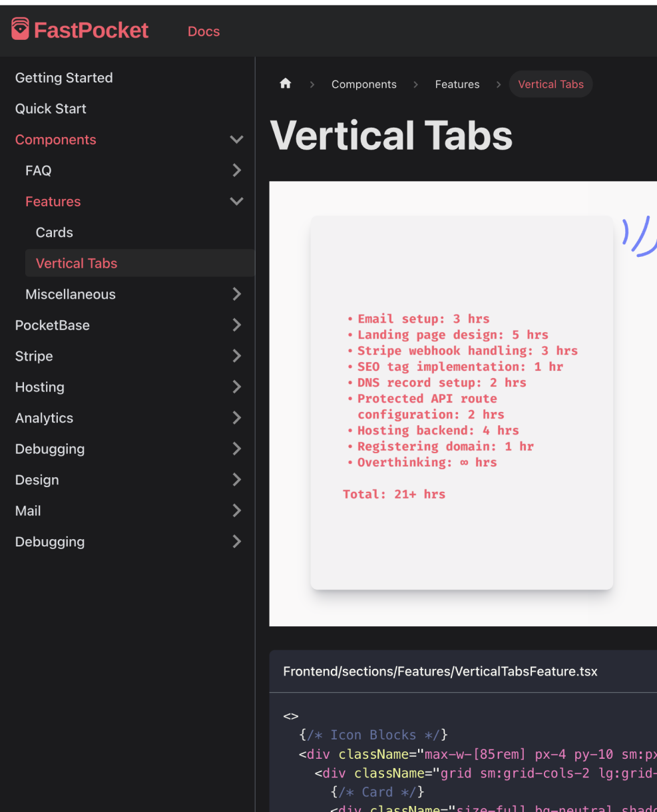Click the 'Stripe webhook handling: 3 hrs' line
Viewport: 657px width, 812px height.
(467, 351)
